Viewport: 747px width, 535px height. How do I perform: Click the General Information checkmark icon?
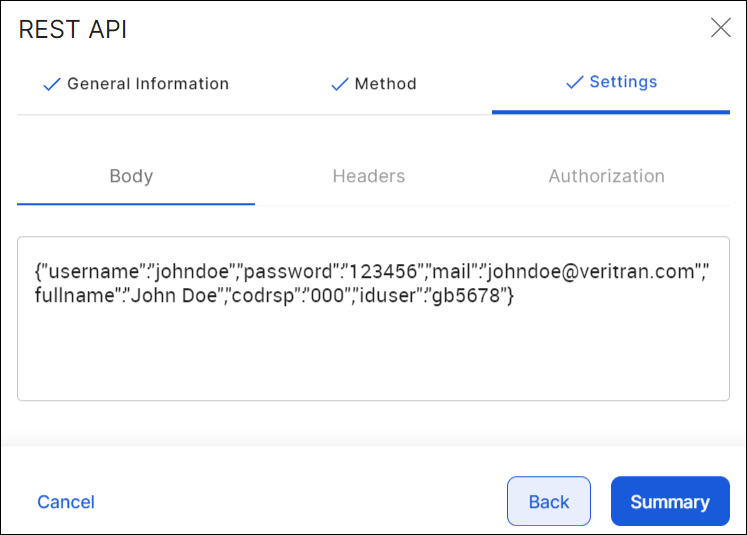52,85
